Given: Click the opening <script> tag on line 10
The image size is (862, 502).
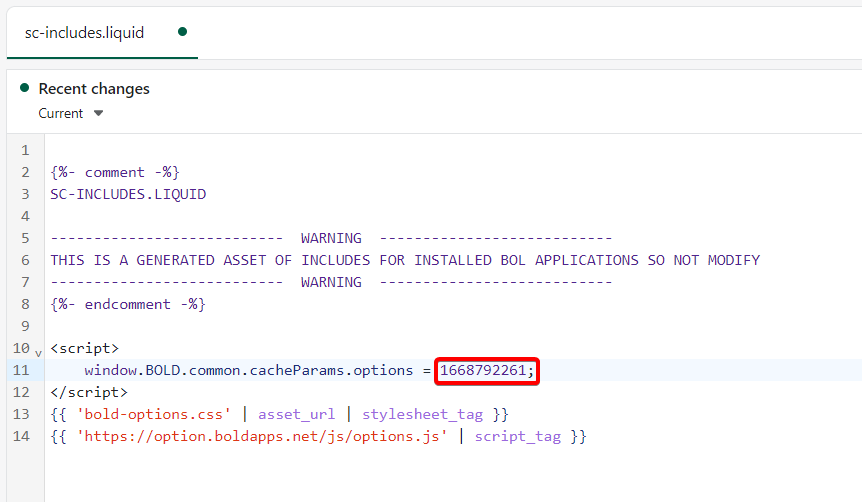Looking at the screenshot, I should click(85, 348).
